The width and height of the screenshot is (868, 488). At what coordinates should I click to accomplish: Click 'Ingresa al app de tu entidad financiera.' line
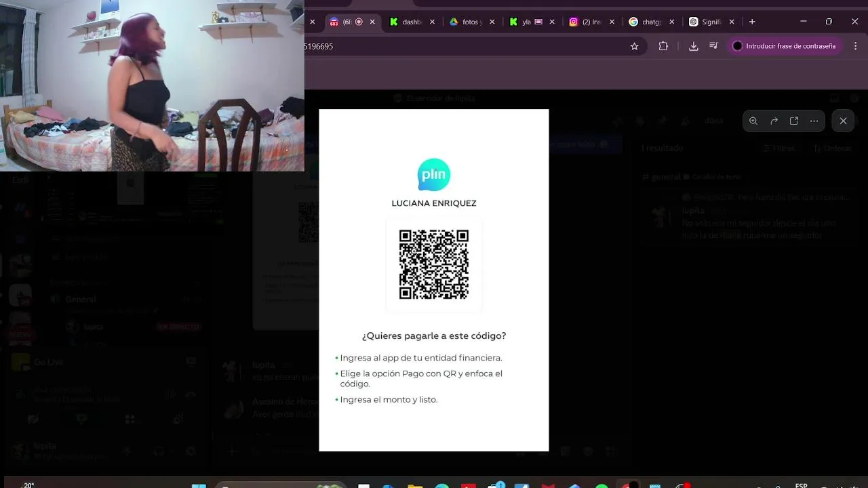(421, 358)
